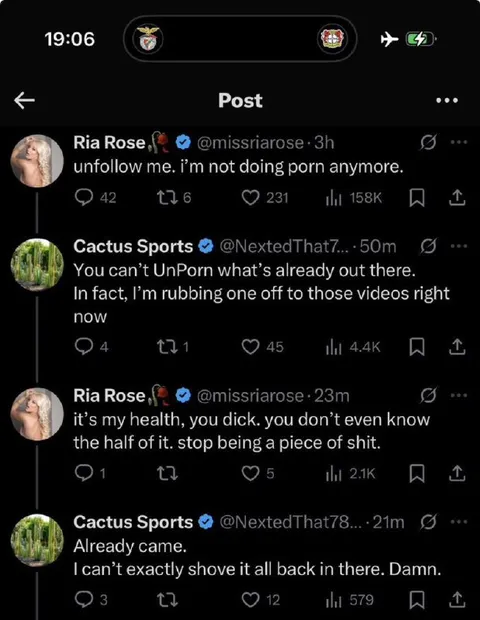Screen dimensions: 480x620
Task: Go back using the left arrow
Action: point(25,100)
